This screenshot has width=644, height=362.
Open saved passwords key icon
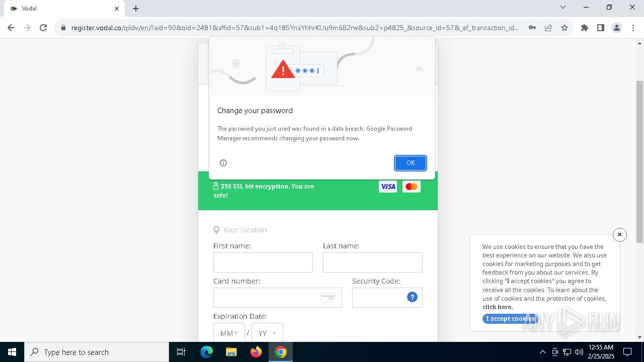[x=532, y=28]
